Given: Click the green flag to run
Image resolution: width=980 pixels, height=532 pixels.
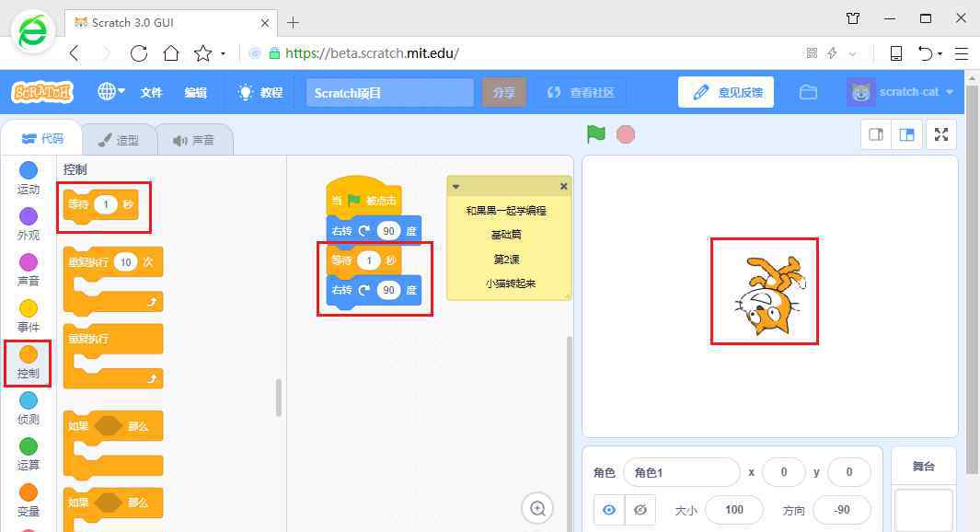Looking at the screenshot, I should [x=595, y=133].
